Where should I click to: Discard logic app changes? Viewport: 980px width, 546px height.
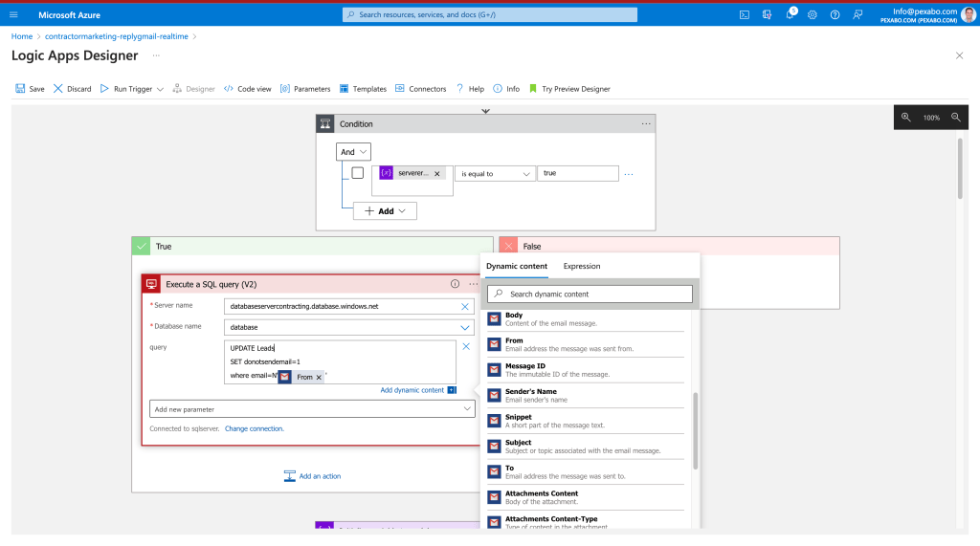pos(73,89)
